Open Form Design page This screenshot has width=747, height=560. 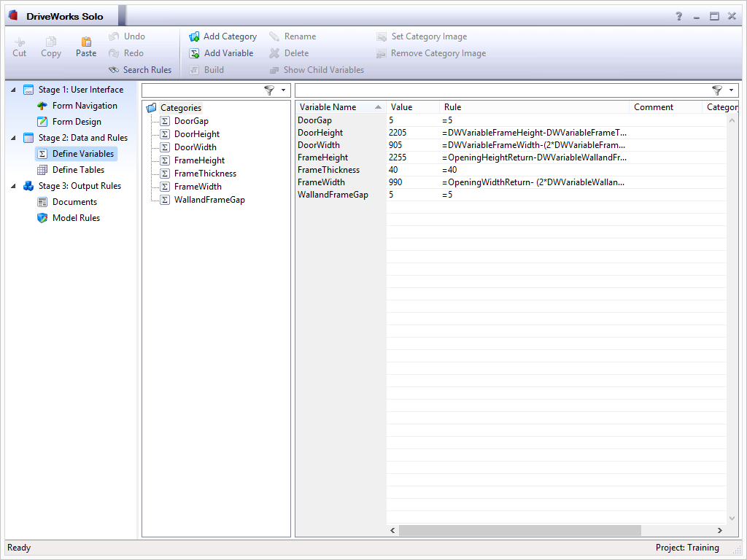pos(77,122)
